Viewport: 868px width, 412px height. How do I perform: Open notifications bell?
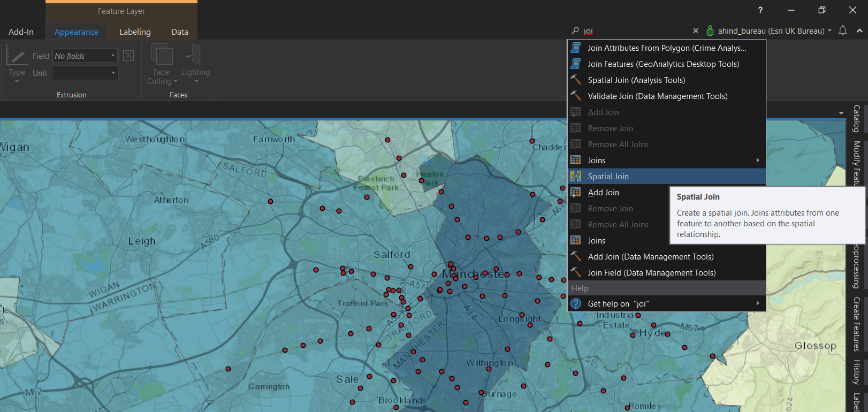coord(842,30)
